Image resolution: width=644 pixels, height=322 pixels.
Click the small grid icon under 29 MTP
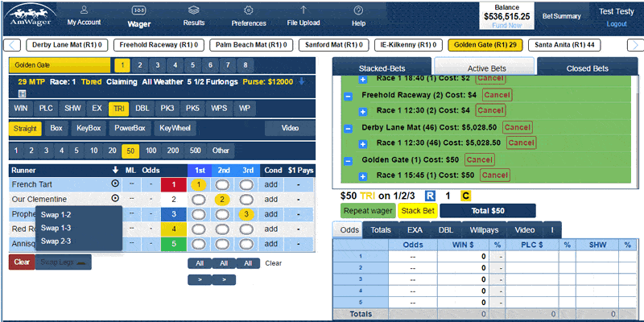(23, 93)
